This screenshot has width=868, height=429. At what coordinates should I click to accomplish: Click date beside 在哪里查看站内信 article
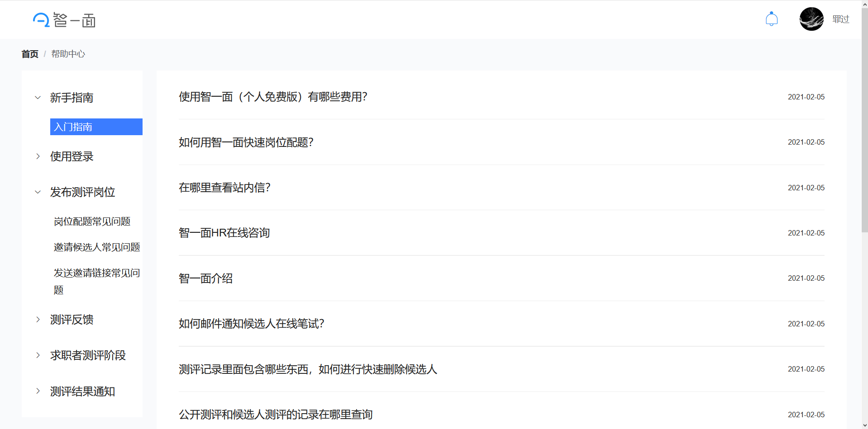(x=806, y=188)
